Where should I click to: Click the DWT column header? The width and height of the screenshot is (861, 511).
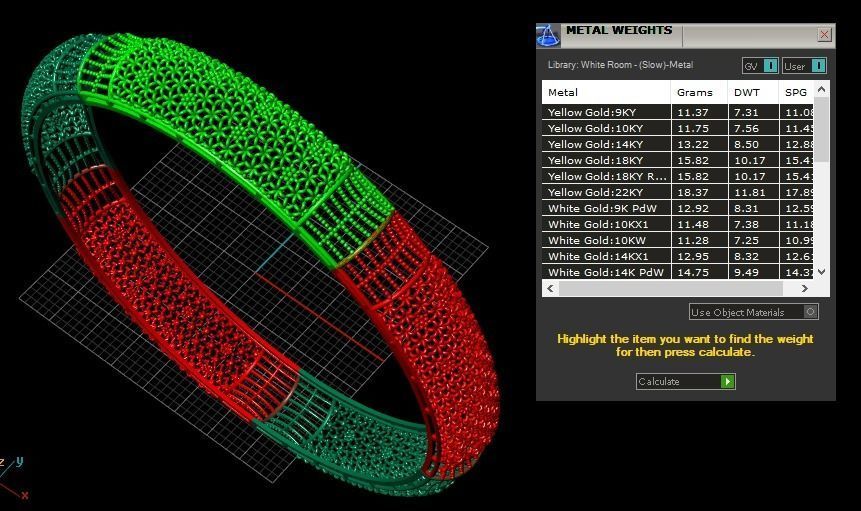tap(753, 92)
